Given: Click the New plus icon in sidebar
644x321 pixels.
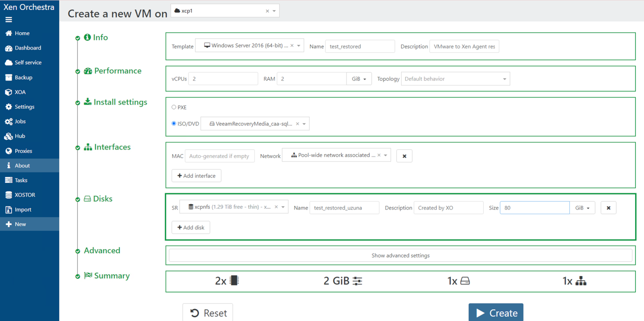Looking at the screenshot, I should click(x=9, y=224).
